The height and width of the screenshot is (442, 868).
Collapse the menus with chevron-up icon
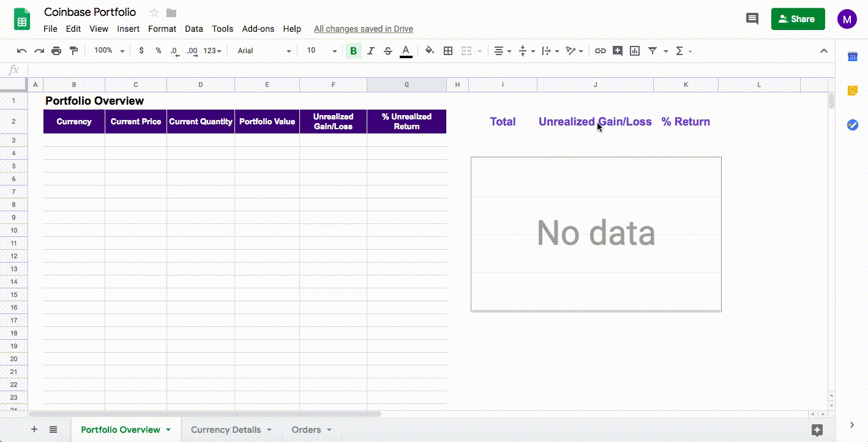coord(824,51)
